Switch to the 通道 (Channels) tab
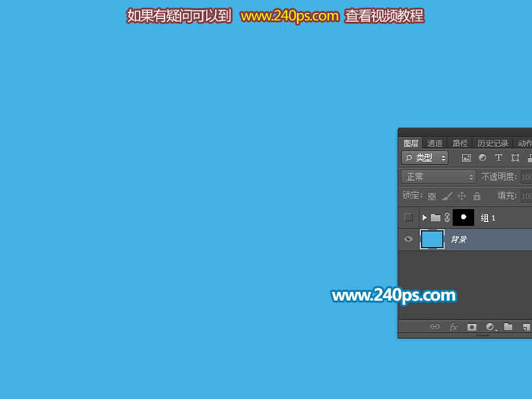532x399 pixels. (x=435, y=143)
